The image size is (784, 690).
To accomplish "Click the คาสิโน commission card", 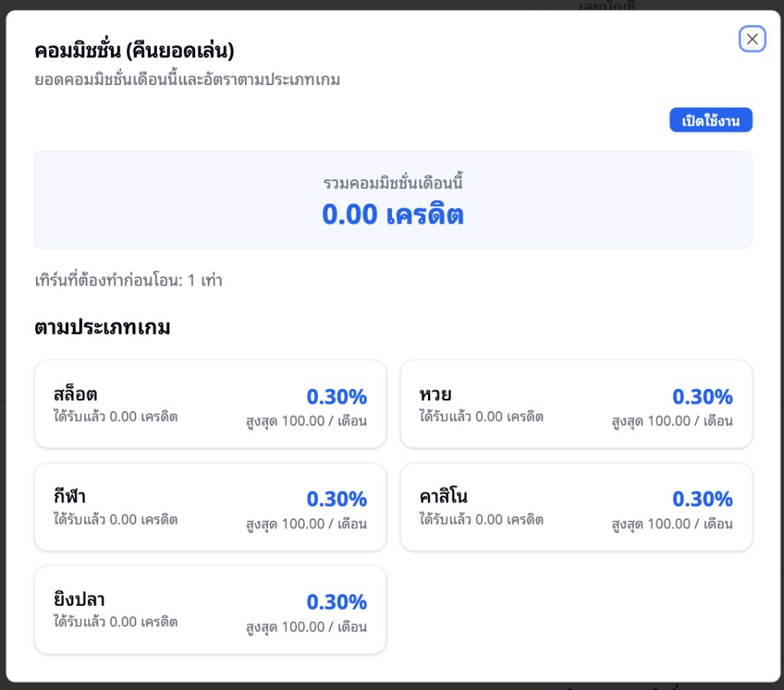I will (576, 507).
